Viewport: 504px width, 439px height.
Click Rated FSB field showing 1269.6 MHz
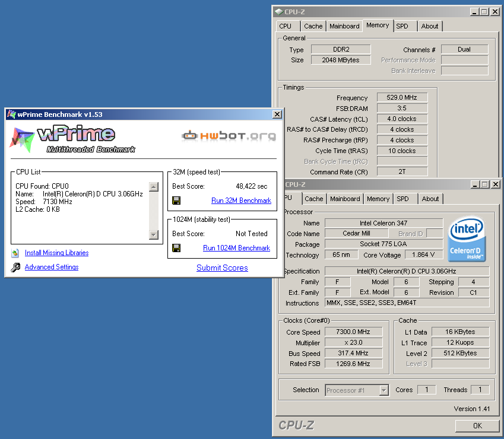pos(353,364)
